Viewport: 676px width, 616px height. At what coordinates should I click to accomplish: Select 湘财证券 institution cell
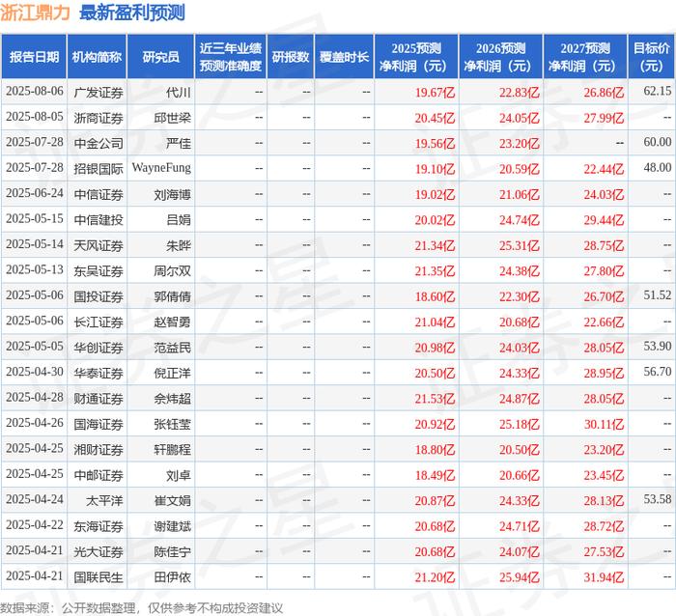pos(99,449)
